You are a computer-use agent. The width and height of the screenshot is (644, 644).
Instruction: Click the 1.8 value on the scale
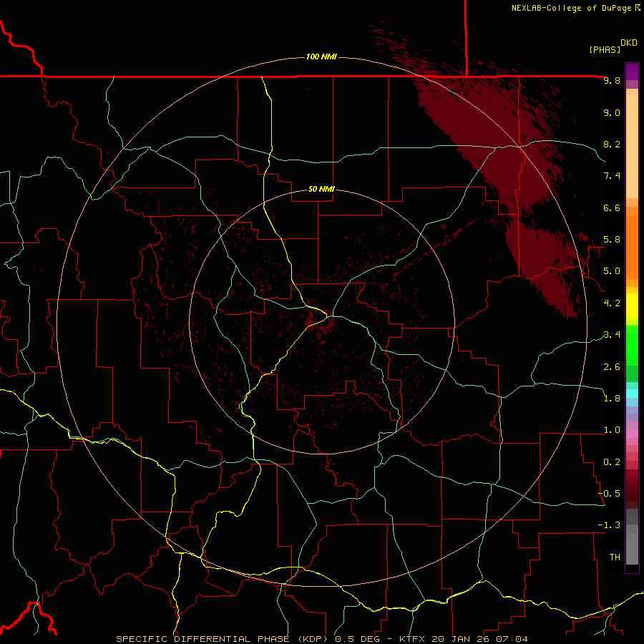[612, 399]
